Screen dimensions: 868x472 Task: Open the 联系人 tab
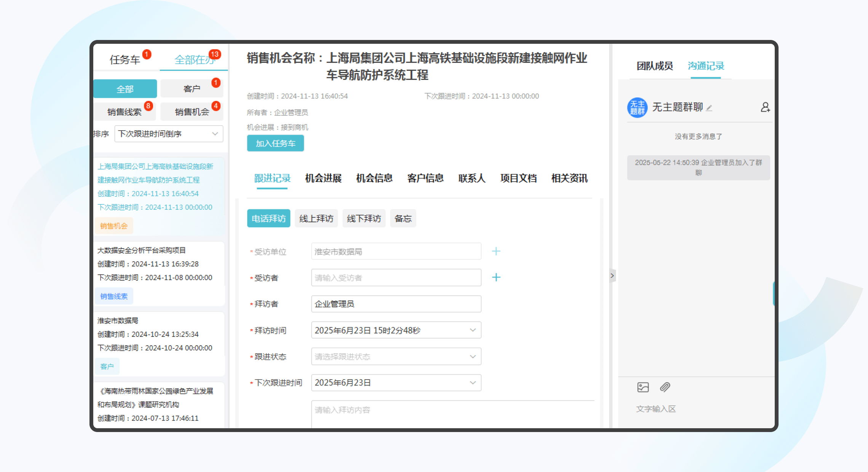(472, 178)
